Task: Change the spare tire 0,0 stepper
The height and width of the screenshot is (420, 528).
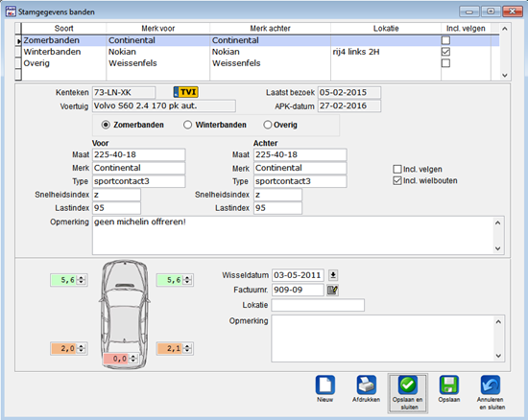Action: (x=133, y=359)
